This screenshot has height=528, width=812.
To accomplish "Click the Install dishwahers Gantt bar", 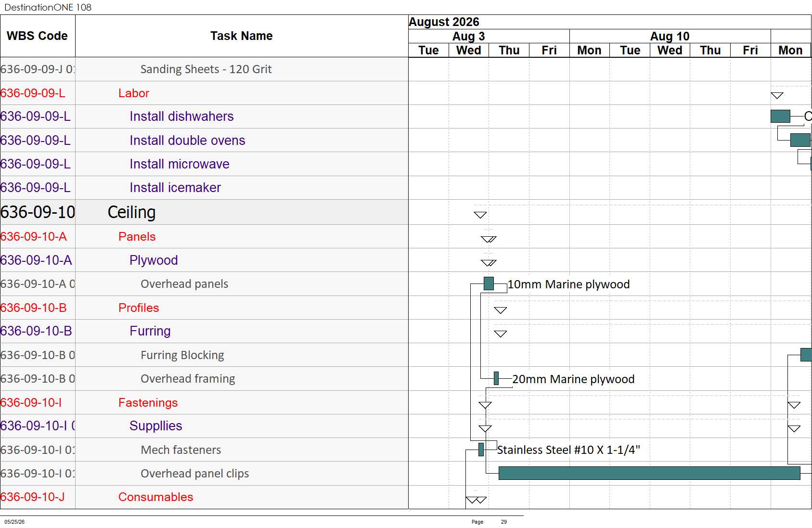I will (780, 116).
